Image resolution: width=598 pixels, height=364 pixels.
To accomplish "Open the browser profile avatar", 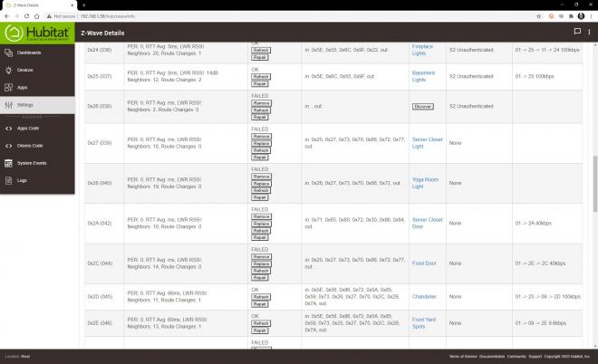I will [x=581, y=16].
